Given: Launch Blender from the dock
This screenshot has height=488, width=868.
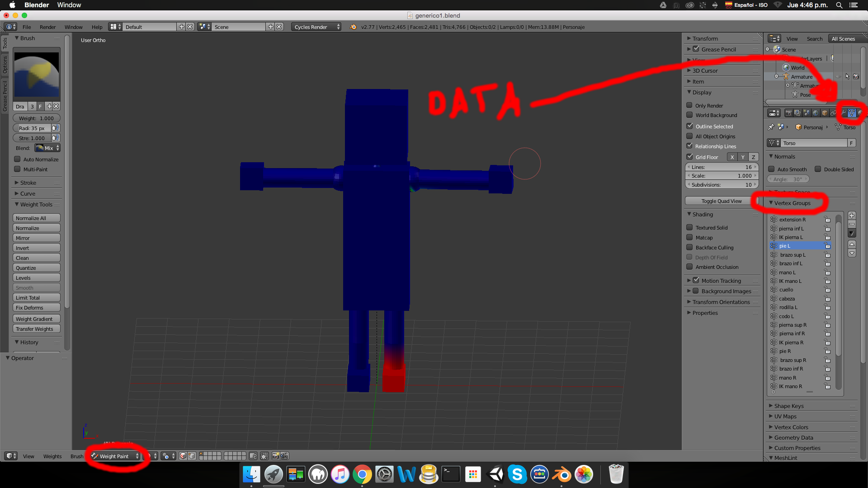Looking at the screenshot, I should pyautogui.click(x=562, y=474).
